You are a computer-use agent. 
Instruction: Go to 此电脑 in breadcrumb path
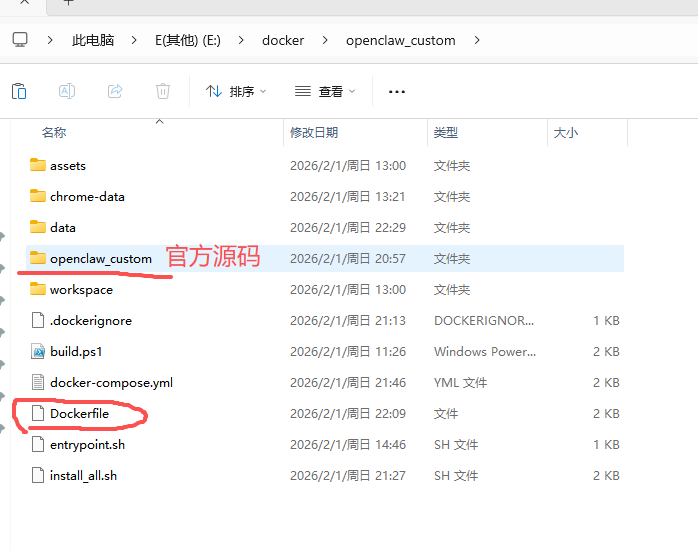tap(93, 40)
